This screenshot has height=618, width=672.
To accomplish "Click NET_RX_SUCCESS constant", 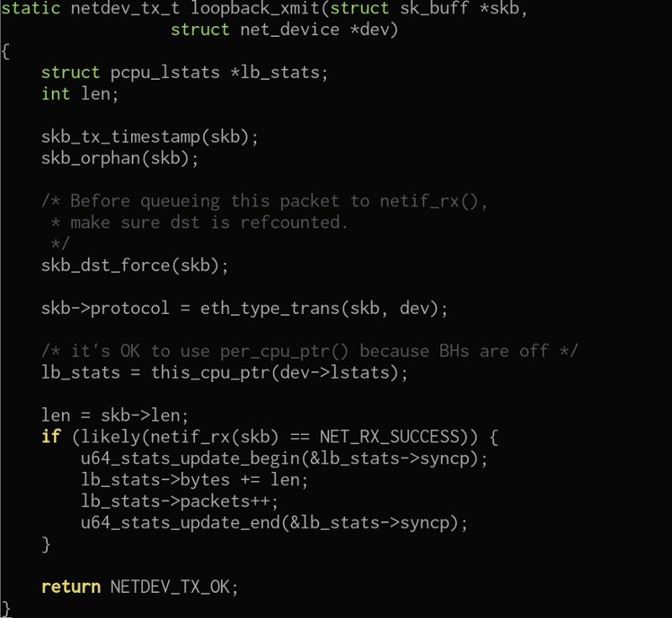I will coord(388,437).
